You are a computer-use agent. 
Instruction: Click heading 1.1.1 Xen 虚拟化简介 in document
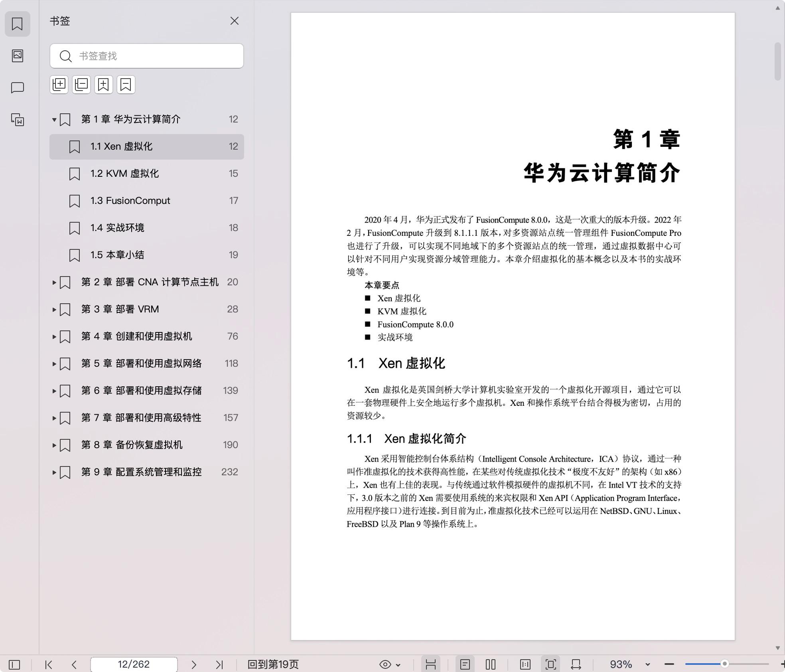pyautogui.click(x=406, y=439)
